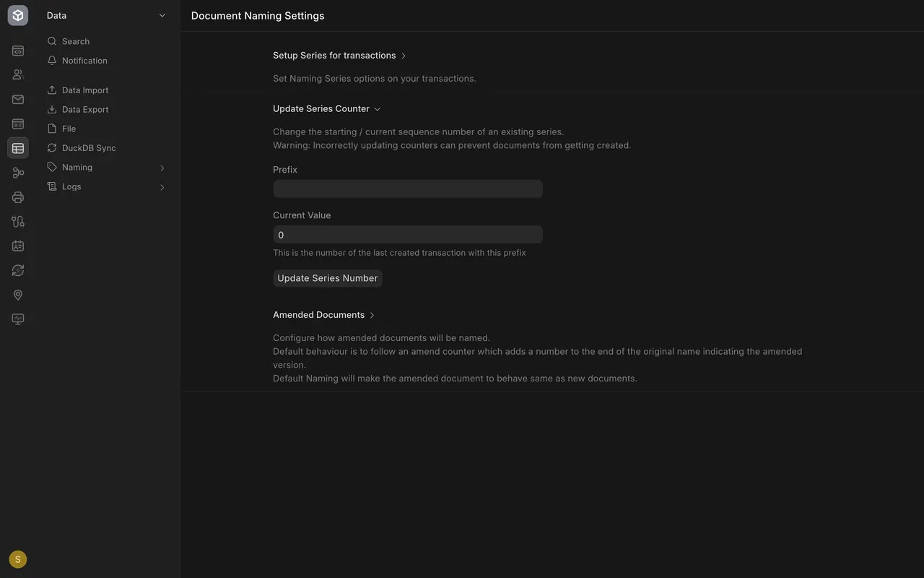This screenshot has width=924, height=578.
Task: Click the bell icon beside Notification
Action: click(52, 61)
